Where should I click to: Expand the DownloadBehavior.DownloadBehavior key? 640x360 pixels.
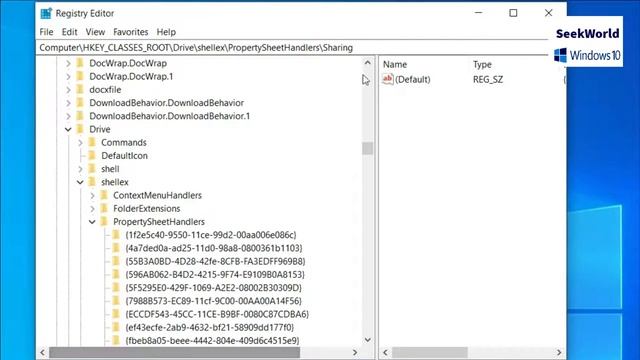tap(68, 103)
